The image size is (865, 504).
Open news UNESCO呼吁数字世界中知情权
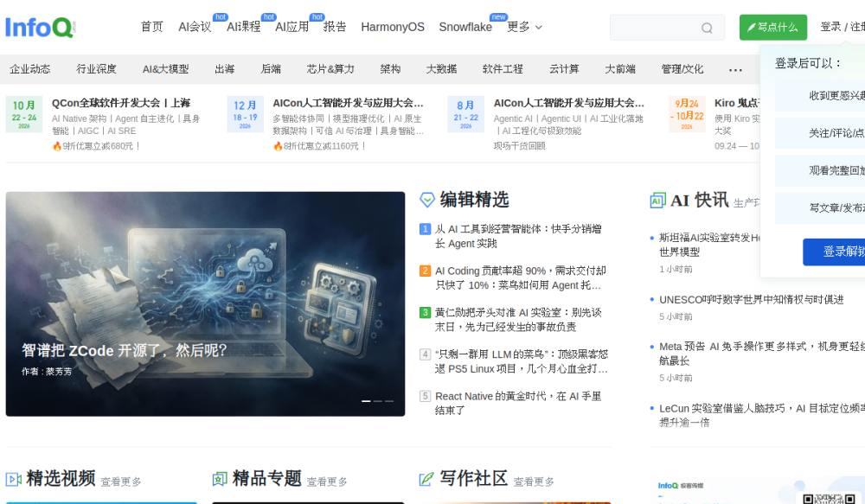click(x=752, y=300)
